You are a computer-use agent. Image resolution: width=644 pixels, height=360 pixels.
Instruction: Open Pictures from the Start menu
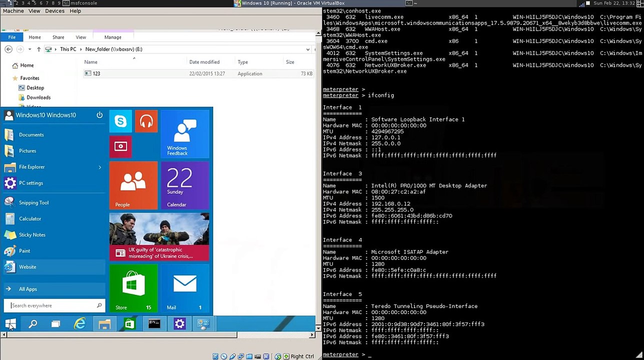(x=54, y=151)
